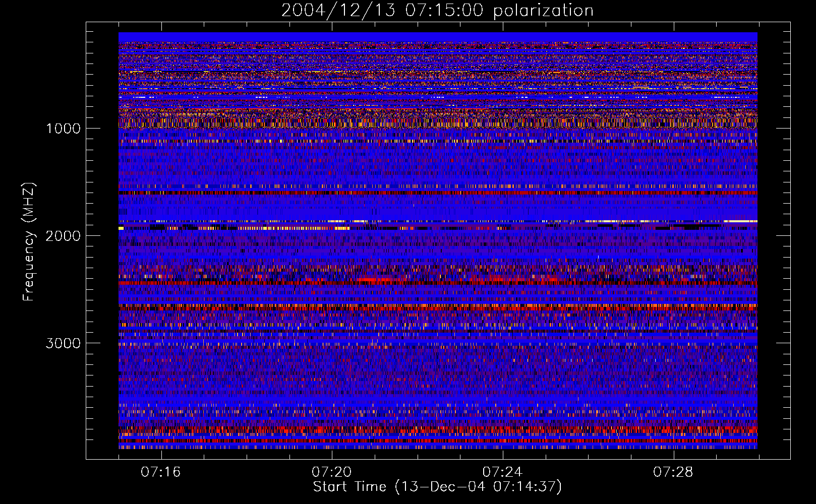Select the 2000 frequency tick label
Viewport: 816px width, 504px height.
point(63,236)
